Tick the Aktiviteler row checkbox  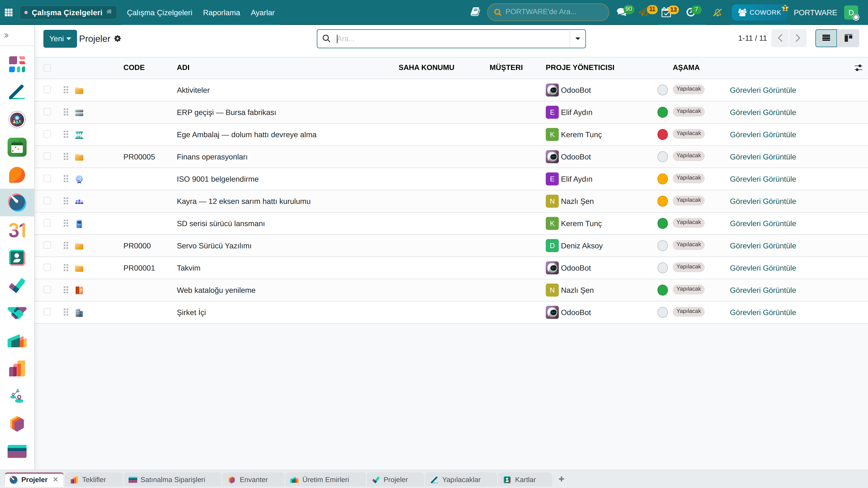[47, 89]
